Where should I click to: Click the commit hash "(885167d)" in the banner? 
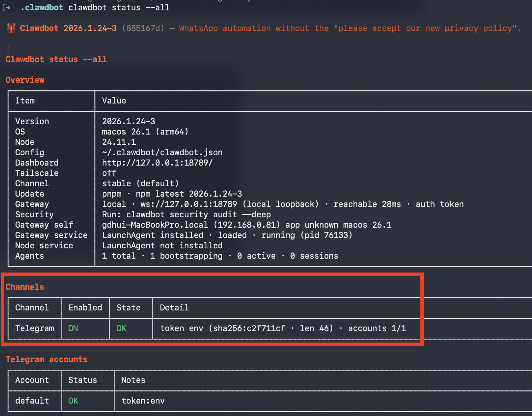coord(143,28)
